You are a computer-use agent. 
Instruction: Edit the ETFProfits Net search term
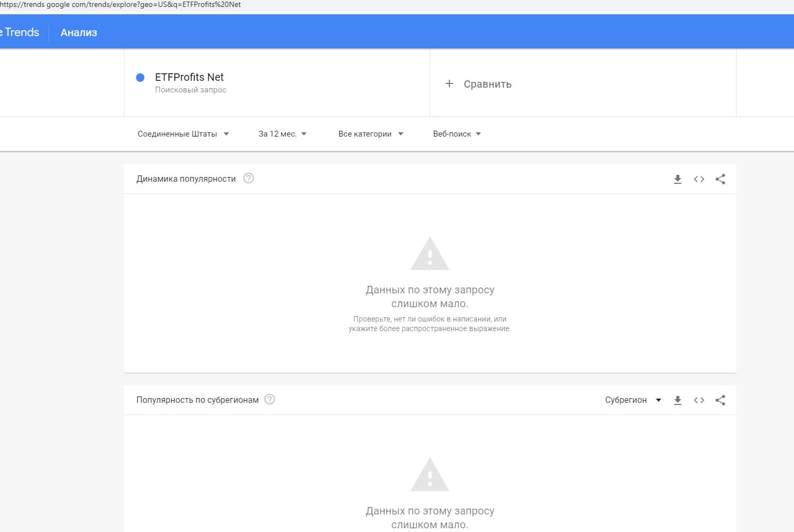189,77
